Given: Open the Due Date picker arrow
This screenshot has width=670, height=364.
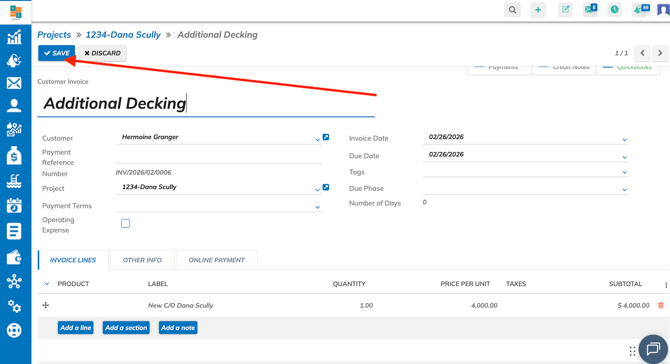Looking at the screenshot, I should (x=624, y=157).
